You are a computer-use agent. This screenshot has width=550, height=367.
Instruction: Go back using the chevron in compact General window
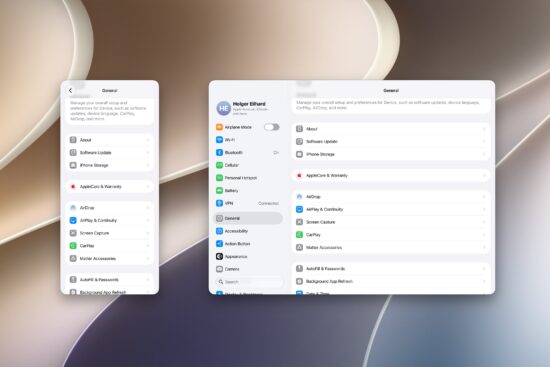(71, 91)
